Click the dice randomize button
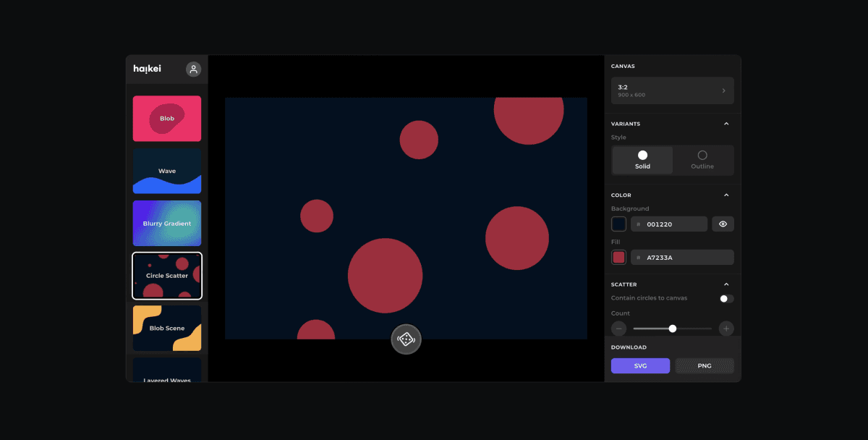The image size is (868, 440). point(406,339)
